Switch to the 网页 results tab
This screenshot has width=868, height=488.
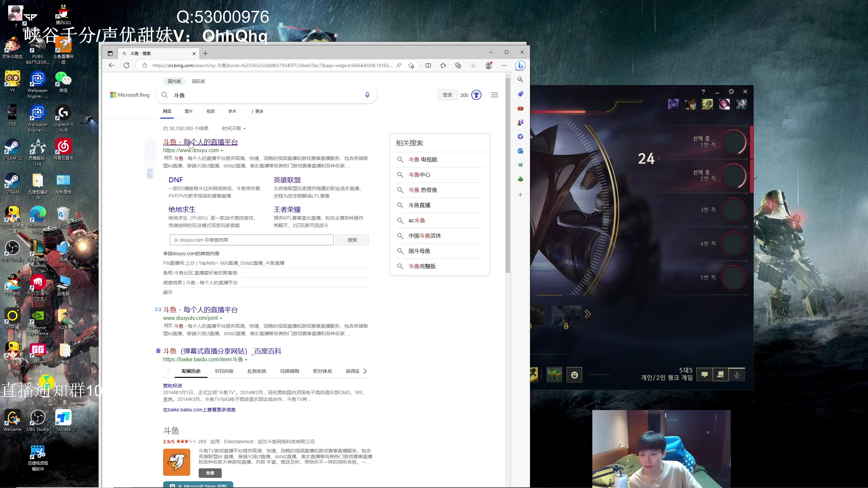coord(167,111)
